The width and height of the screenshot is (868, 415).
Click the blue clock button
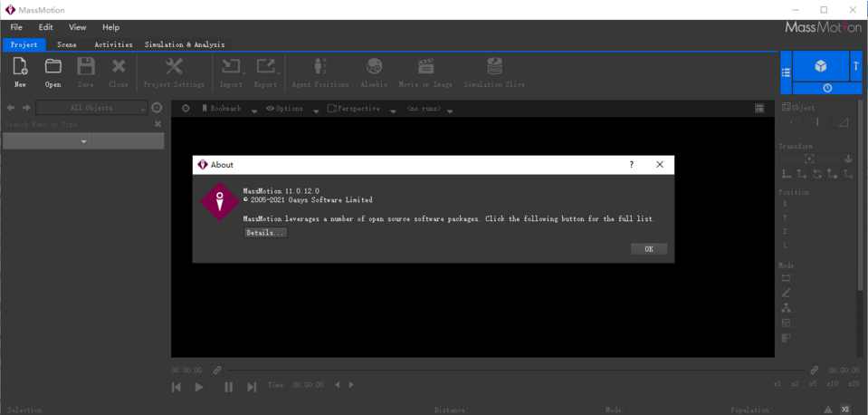(x=827, y=88)
